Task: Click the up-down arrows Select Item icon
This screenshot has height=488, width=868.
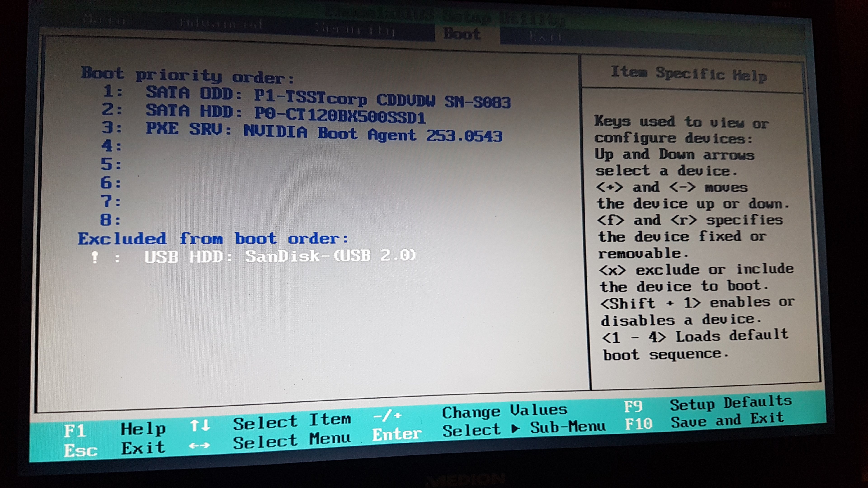Action: coord(200,425)
